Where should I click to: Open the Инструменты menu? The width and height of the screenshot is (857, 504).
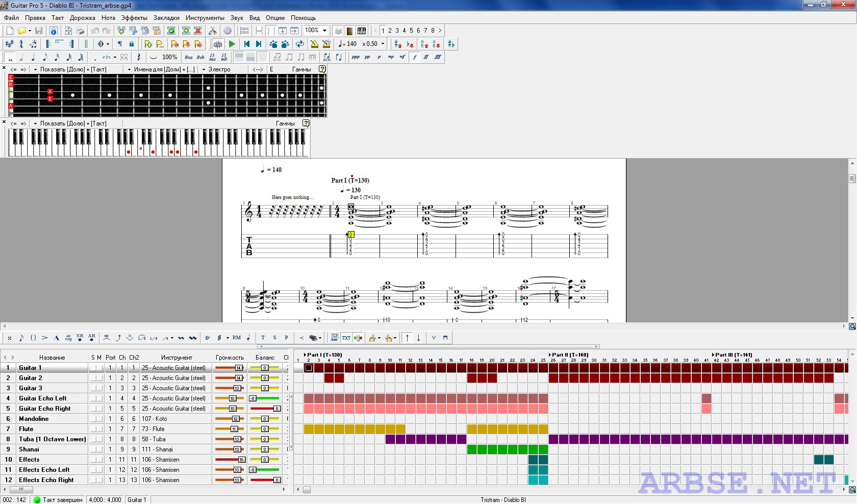(205, 18)
